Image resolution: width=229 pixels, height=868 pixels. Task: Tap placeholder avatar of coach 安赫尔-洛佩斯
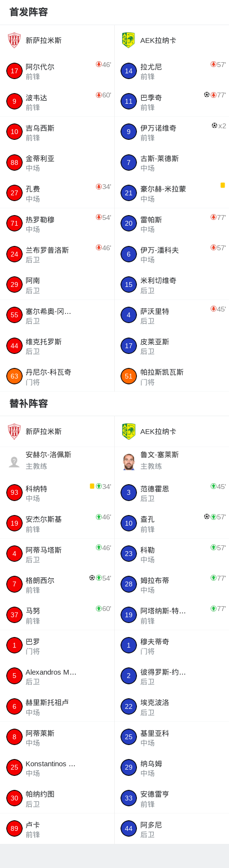pyautogui.click(x=14, y=461)
